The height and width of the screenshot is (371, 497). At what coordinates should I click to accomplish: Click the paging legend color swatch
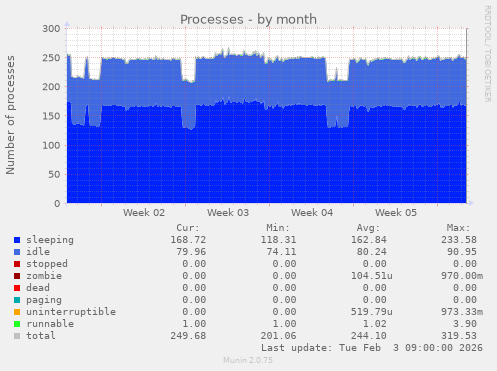[17, 300]
